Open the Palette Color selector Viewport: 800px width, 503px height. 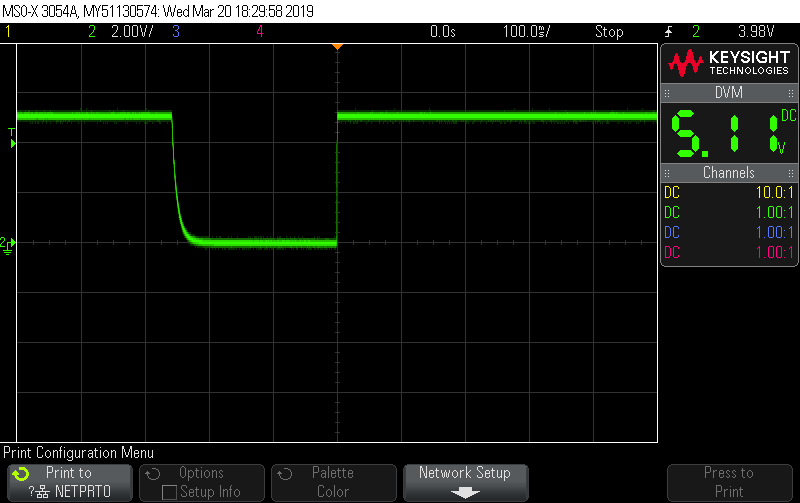tap(332, 482)
